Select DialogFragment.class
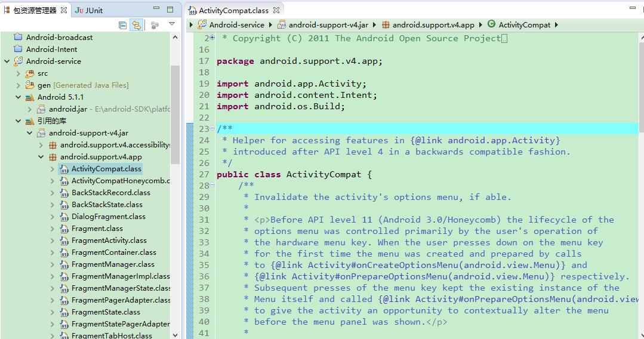 coord(109,217)
